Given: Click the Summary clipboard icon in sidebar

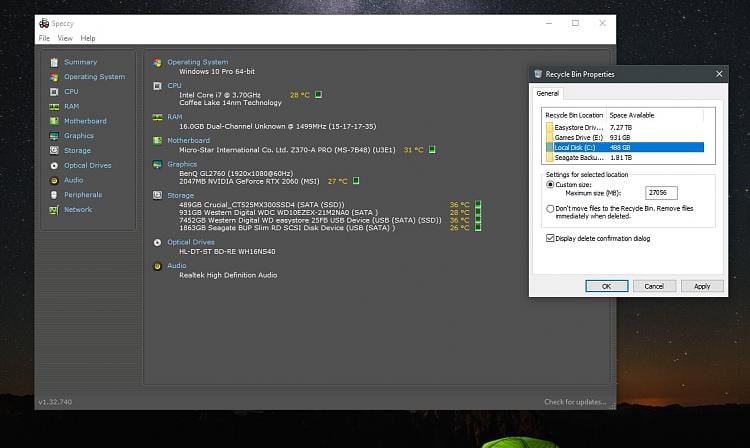Looking at the screenshot, I should click(54, 62).
